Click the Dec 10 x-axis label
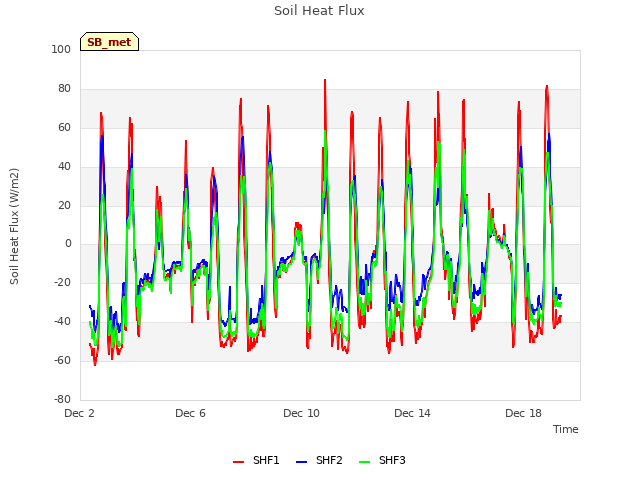This screenshot has height=480, width=640. [x=301, y=413]
